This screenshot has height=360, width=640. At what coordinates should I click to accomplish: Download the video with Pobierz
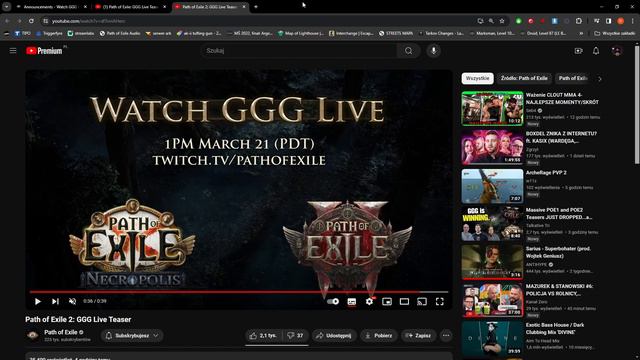click(378, 336)
